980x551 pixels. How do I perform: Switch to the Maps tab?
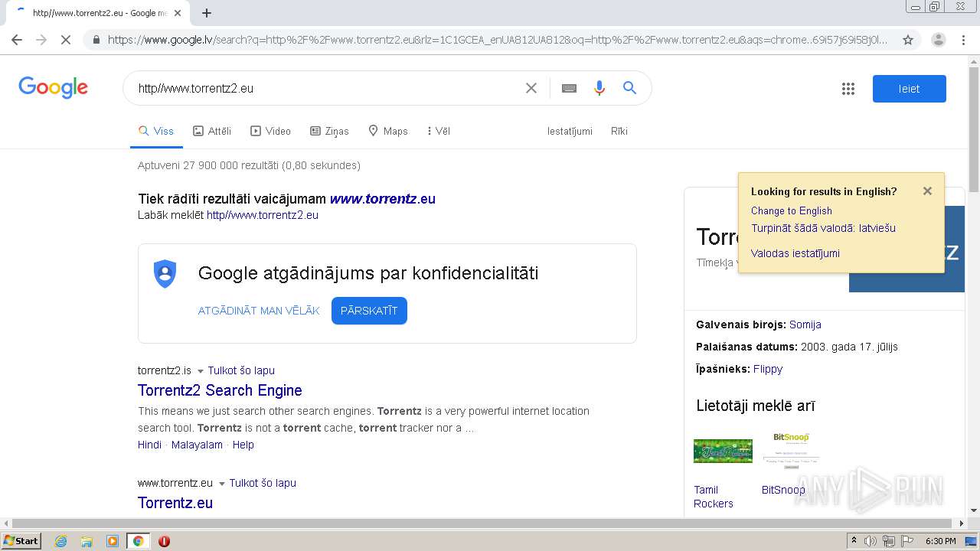pos(387,131)
